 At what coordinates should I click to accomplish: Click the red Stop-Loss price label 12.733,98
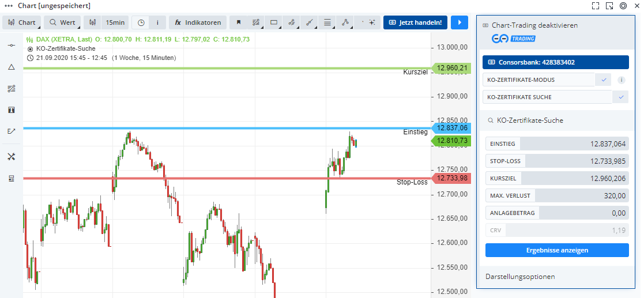(451, 178)
